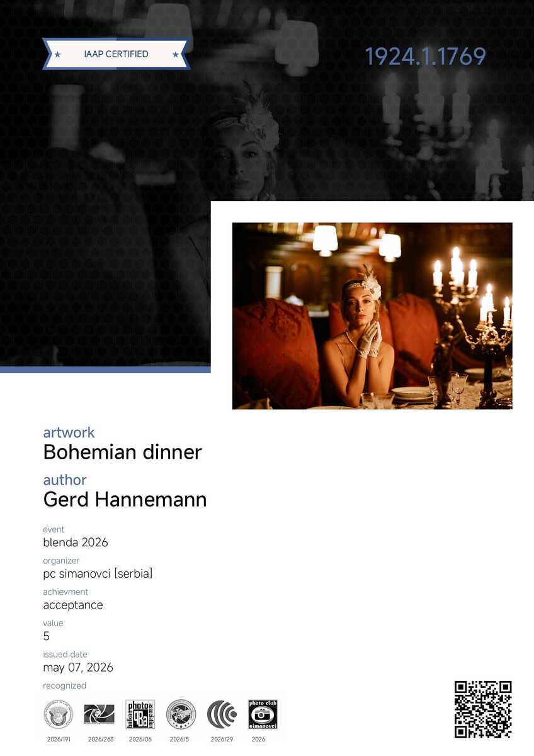Viewport: 534px width, 756px height.
Task: Click the QR code
Action: [x=483, y=709]
